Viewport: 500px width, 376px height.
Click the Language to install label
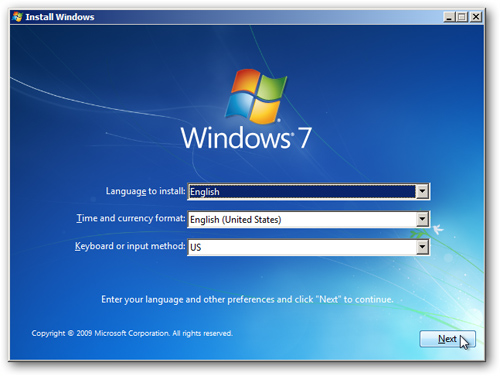145,191
